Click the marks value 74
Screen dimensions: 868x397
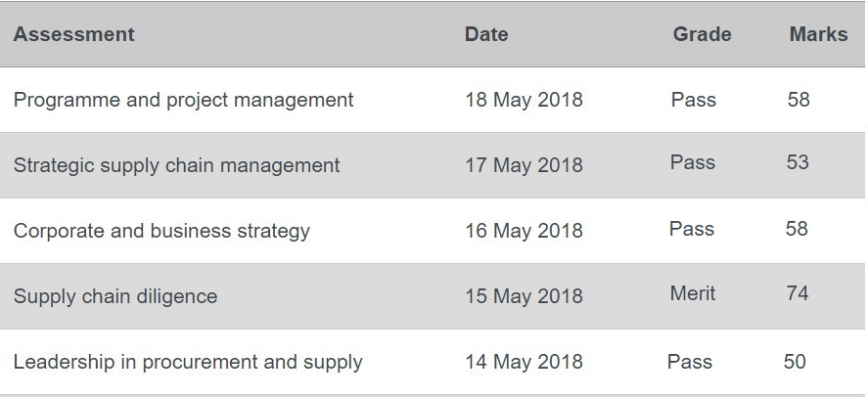pos(798,293)
